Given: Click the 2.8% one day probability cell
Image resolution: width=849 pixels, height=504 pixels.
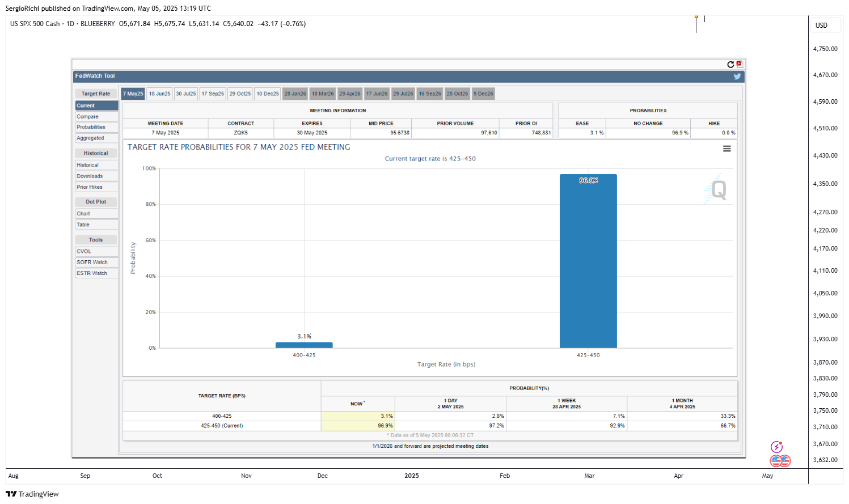Looking at the screenshot, I should (x=450, y=416).
